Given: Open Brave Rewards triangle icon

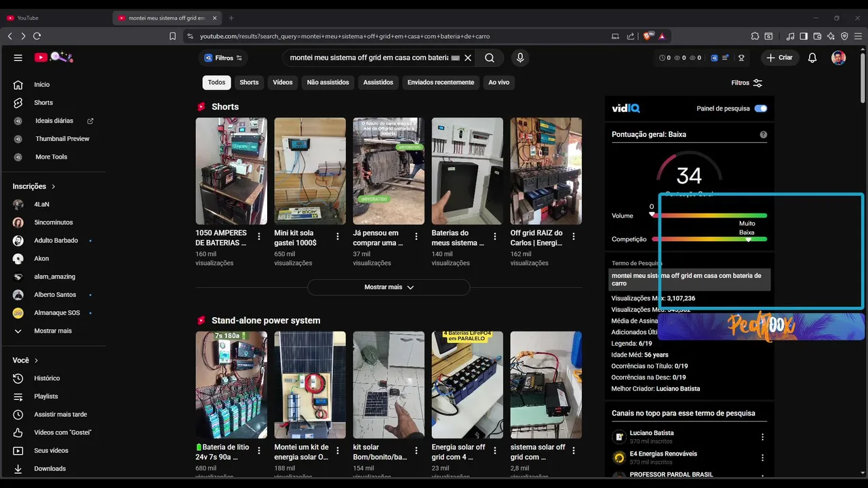Looking at the screenshot, I should pos(662,36).
